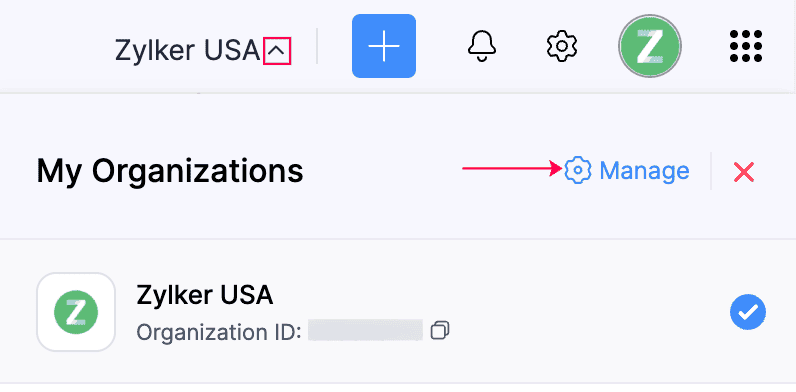Click the Zylker USA name in header

click(187, 50)
